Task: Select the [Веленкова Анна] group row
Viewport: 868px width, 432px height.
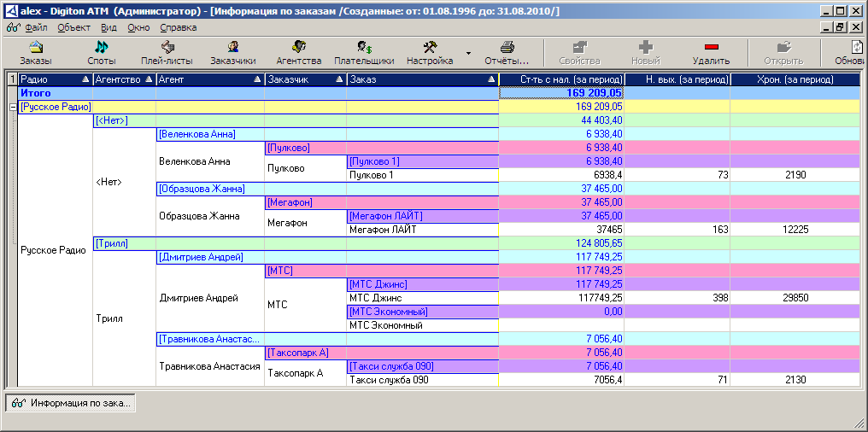Action: [x=507, y=134]
